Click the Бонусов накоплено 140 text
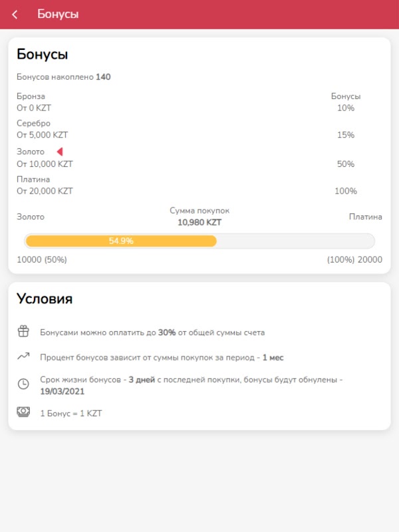The image size is (399, 532). coord(64,77)
